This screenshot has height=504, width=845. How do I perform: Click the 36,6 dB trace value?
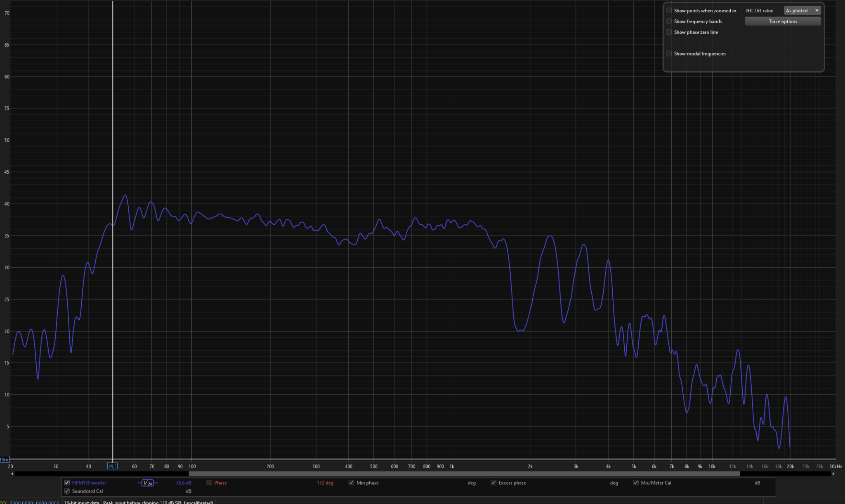coord(184,483)
